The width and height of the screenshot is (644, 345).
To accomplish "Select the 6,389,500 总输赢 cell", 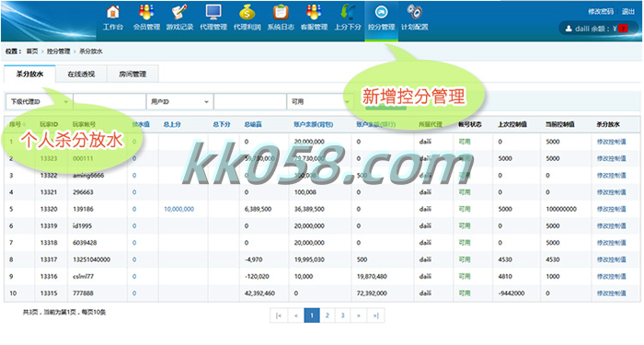I will tap(258, 209).
